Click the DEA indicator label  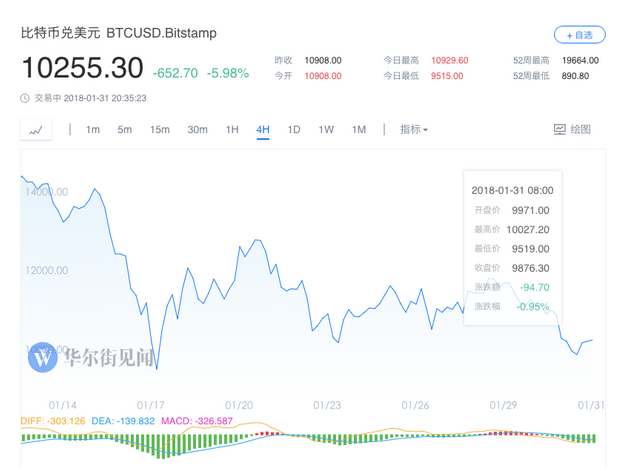[x=122, y=421]
